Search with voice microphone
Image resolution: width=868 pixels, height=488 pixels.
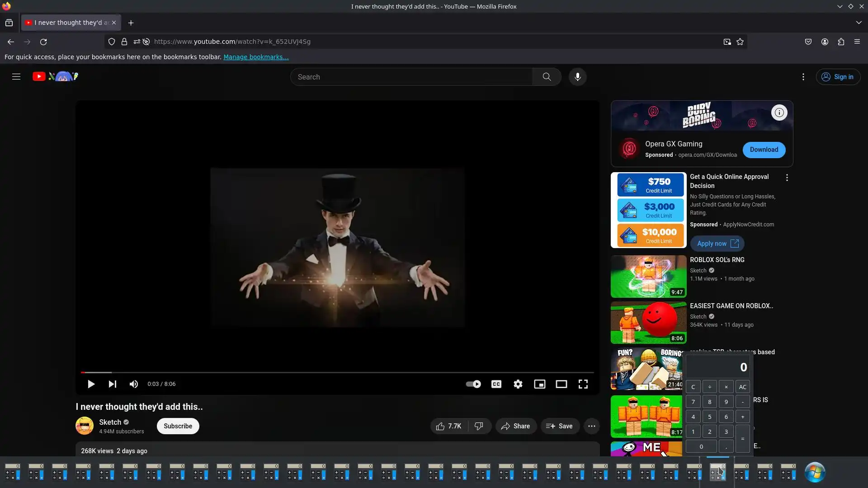pyautogui.click(x=577, y=77)
